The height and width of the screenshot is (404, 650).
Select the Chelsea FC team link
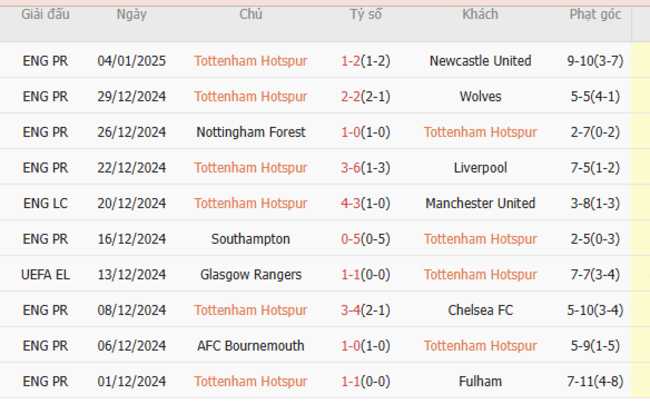(x=480, y=310)
